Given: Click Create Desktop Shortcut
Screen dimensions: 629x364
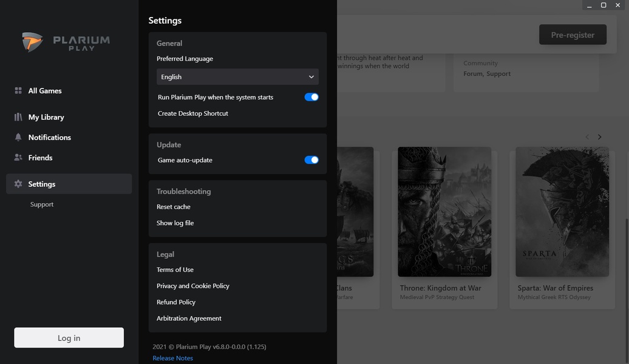Looking at the screenshot, I should 192,113.
